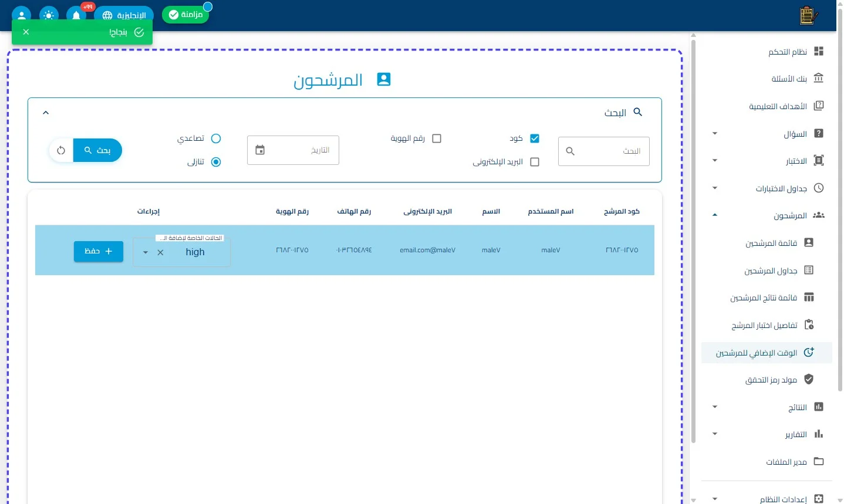844x504 pixels.
Task: Toggle the light/dark theme sun icon
Action: 49,15
